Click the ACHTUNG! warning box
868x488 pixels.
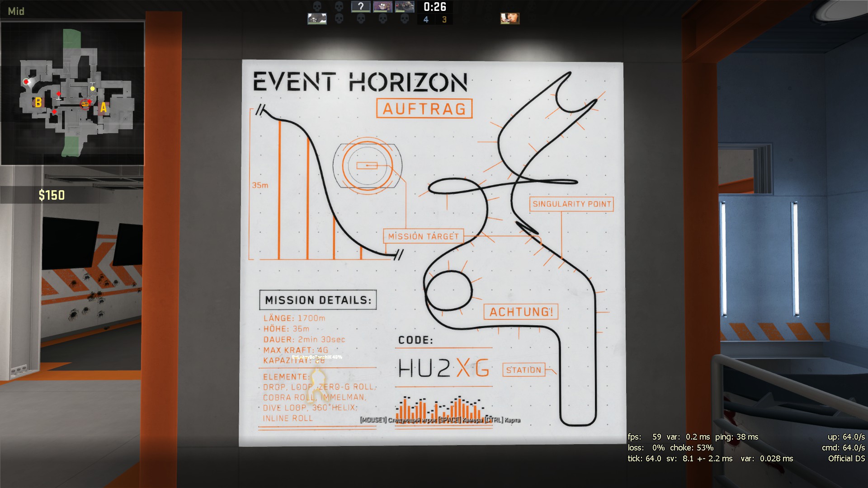tap(521, 312)
